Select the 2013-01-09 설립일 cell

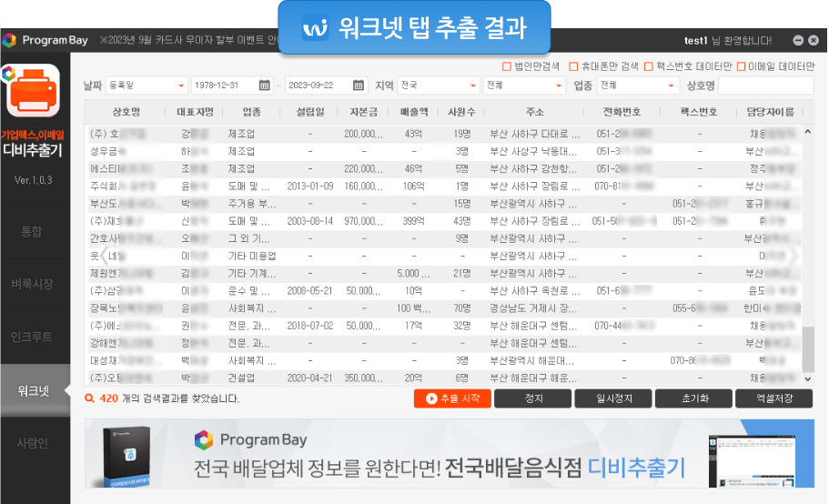(309, 186)
